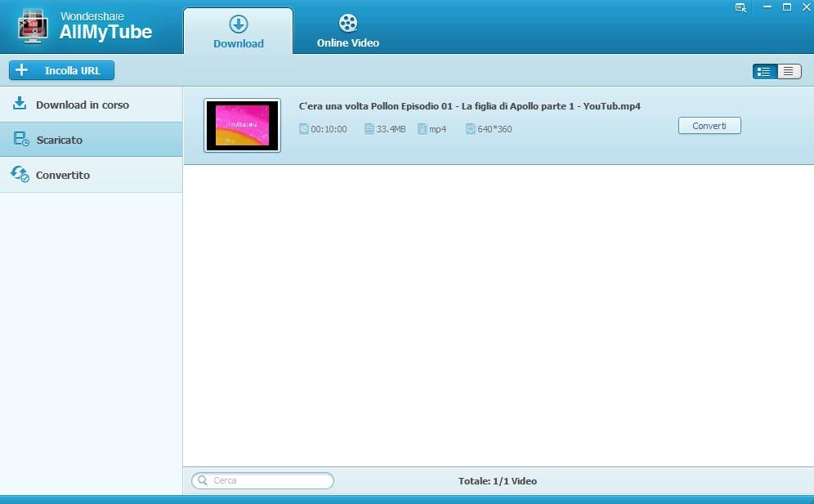Click the film reel icon in Online Video tab
814x504 pixels.
click(348, 23)
